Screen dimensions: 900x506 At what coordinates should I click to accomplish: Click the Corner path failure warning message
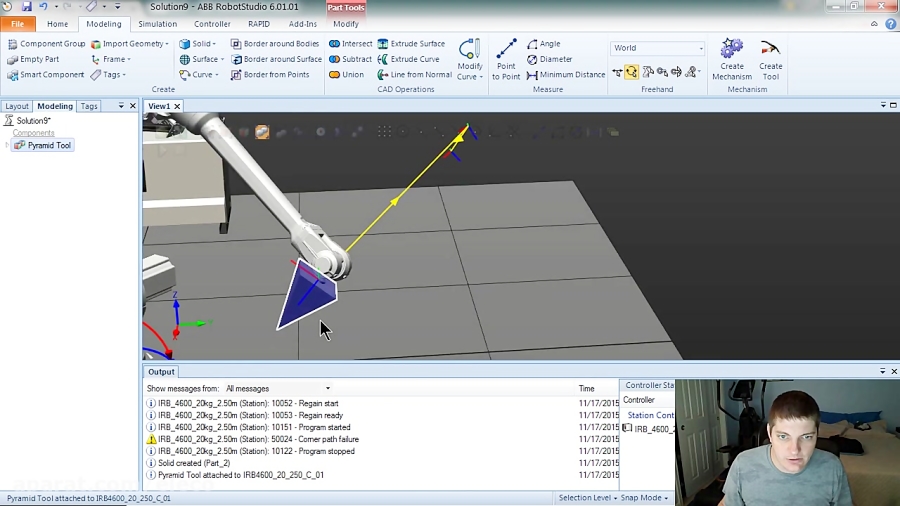click(x=253, y=439)
